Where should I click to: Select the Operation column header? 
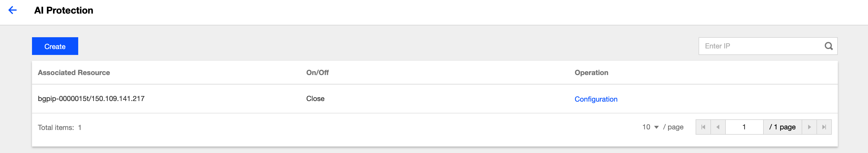tap(591, 73)
